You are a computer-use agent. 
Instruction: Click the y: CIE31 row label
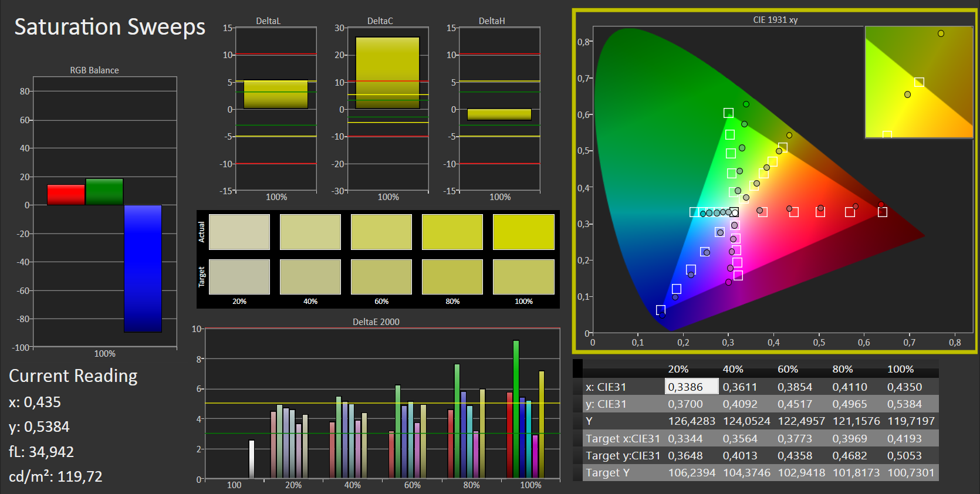(606, 404)
